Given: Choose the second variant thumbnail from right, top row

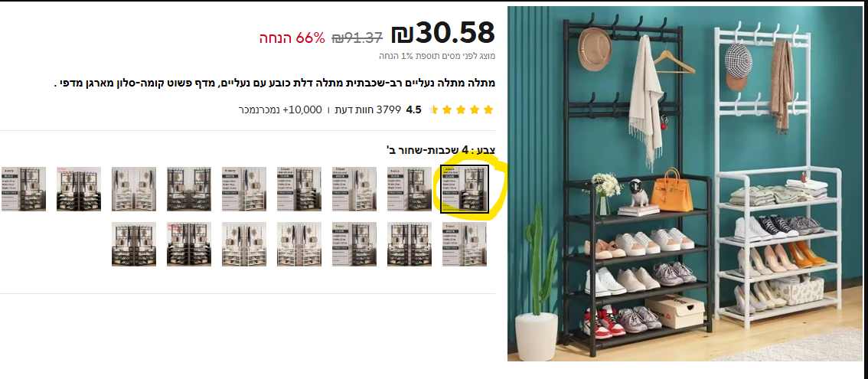Looking at the screenshot, I should (x=410, y=189).
